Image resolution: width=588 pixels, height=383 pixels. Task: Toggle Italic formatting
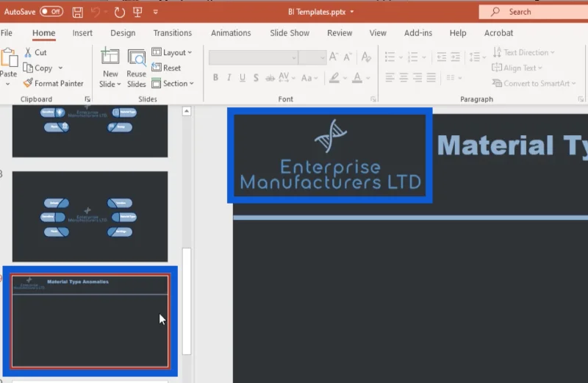pos(229,78)
